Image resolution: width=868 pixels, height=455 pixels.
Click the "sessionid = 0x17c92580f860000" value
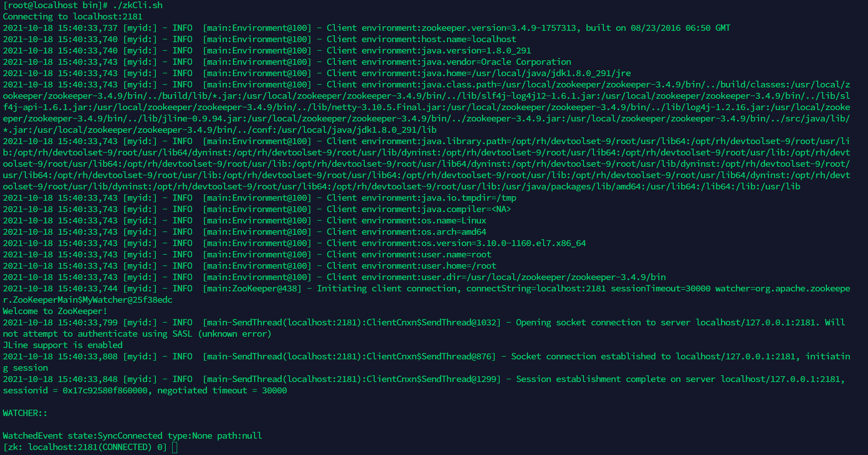(x=75, y=391)
